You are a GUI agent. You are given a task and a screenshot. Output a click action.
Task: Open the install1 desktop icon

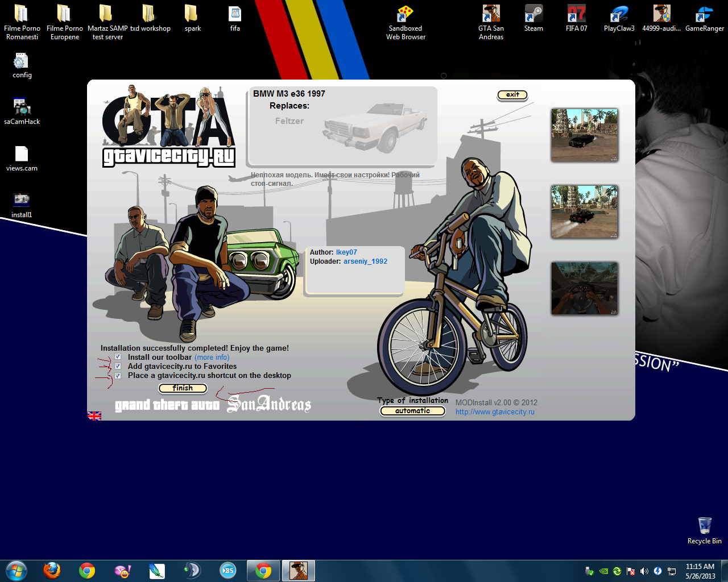click(x=22, y=205)
